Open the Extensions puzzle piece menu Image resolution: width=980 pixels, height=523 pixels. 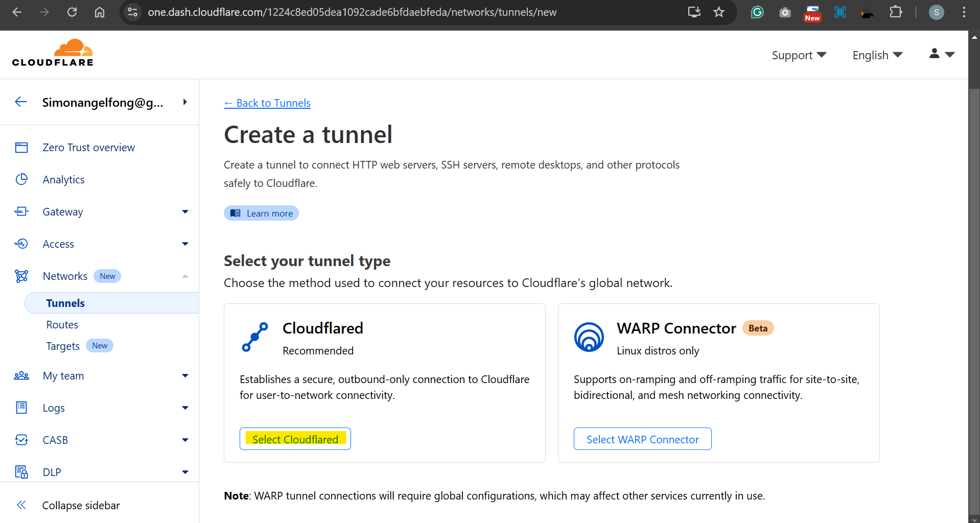[896, 12]
